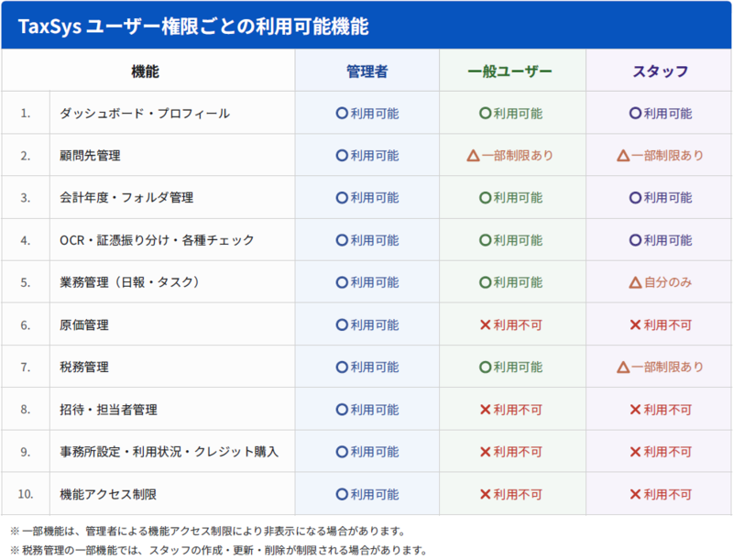
Task: Click the ダッシュボード・プロフィール row label
Action: (145, 114)
